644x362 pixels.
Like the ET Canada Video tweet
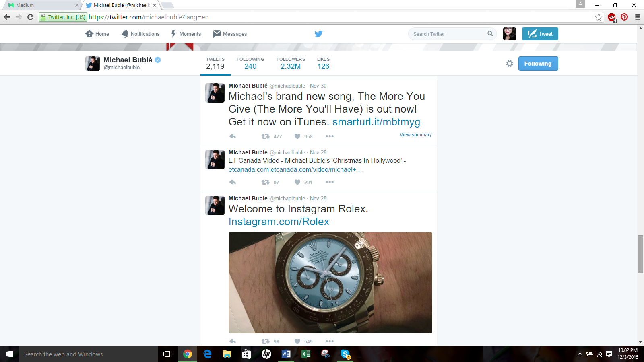tap(297, 182)
